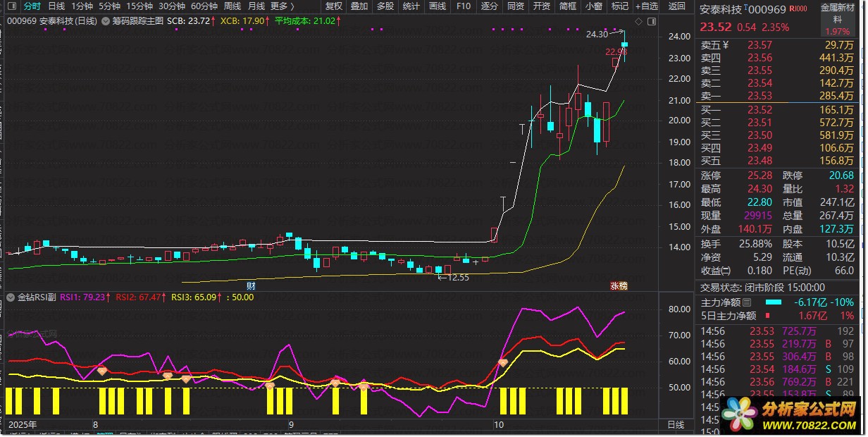The height and width of the screenshot is (437, 868).
Task: Click the ¥ icon beside 卖五
Action: pyautogui.click(x=725, y=45)
